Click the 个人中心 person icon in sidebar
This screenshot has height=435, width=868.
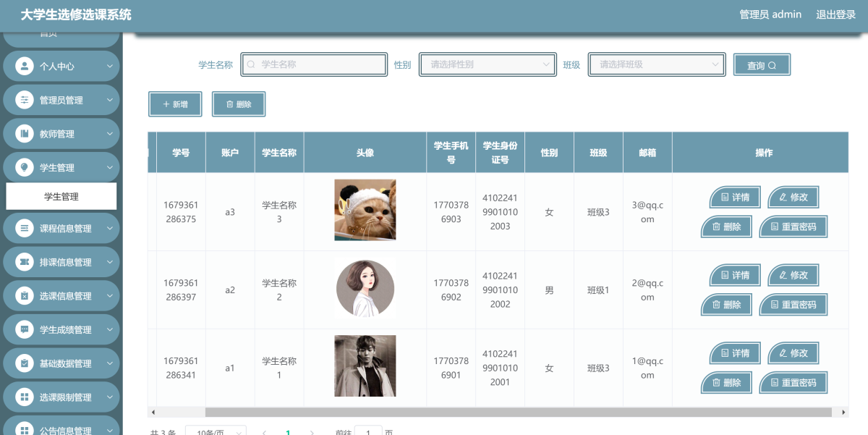[25, 67]
